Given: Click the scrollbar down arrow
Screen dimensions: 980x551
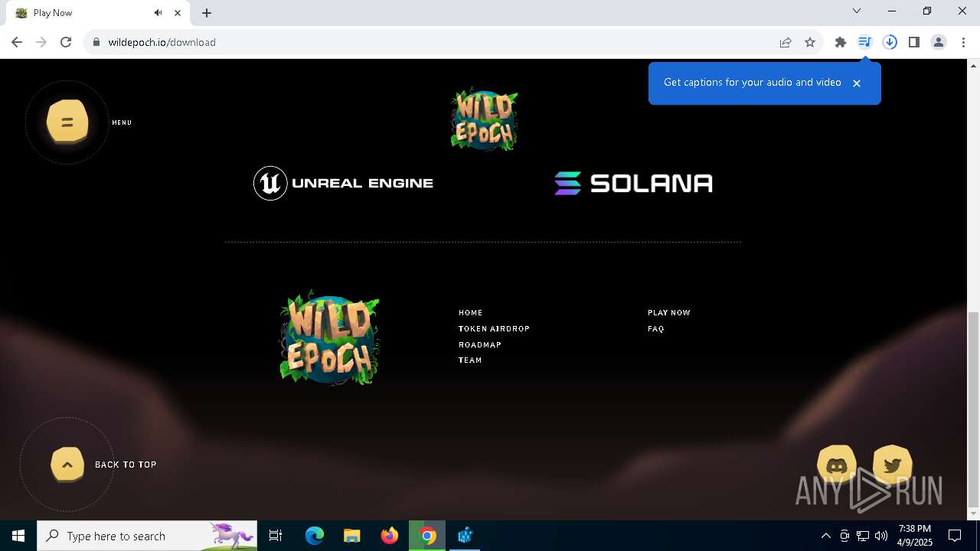Looking at the screenshot, I should point(973,514).
